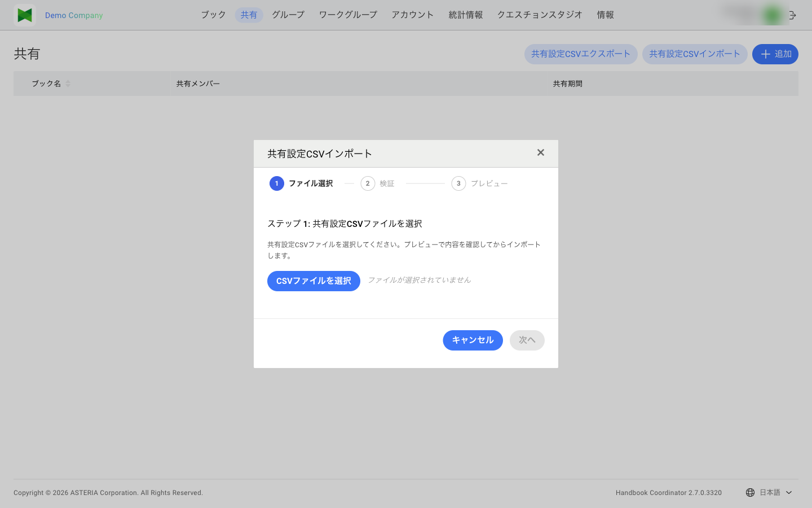Click 共有設定CSVエクスポート button

[581, 54]
